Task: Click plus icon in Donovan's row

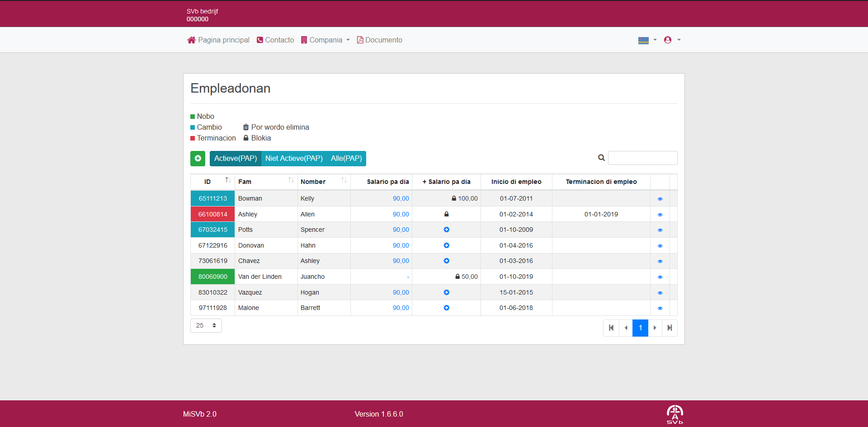Action: pyautogui.click(x=446, y=245)
